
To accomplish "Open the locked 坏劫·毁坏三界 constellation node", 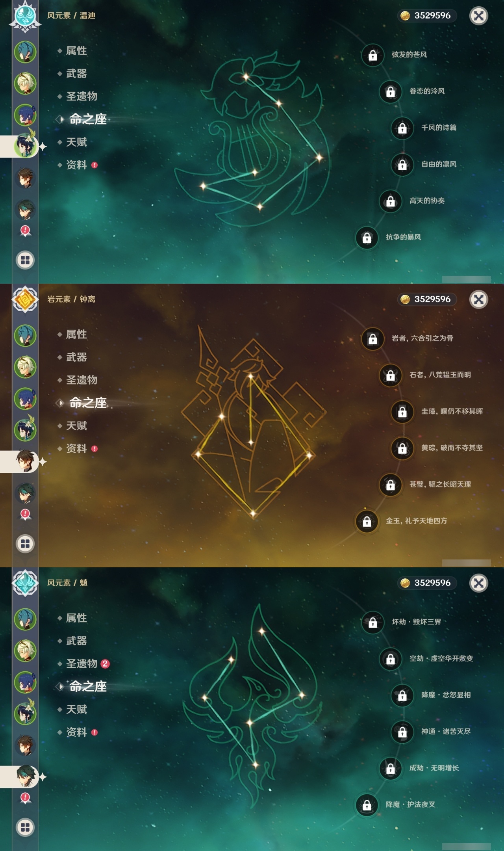I will point(372,622).
